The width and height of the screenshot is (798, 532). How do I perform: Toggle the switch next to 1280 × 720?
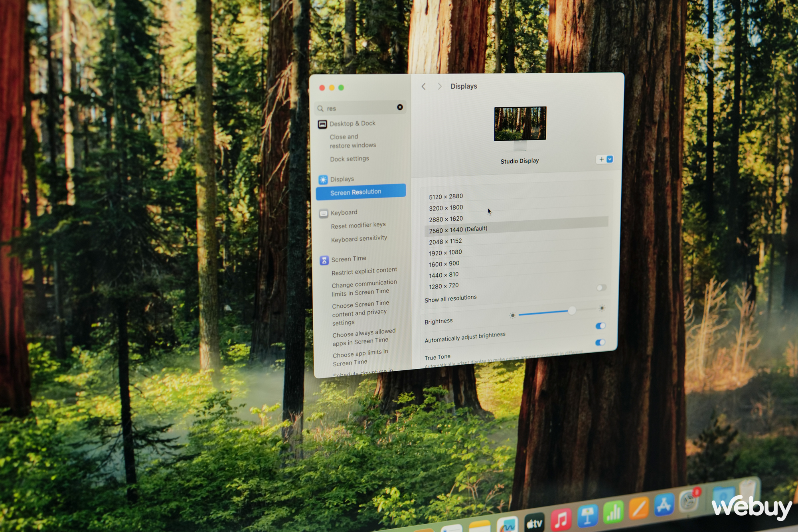point(600,288)
